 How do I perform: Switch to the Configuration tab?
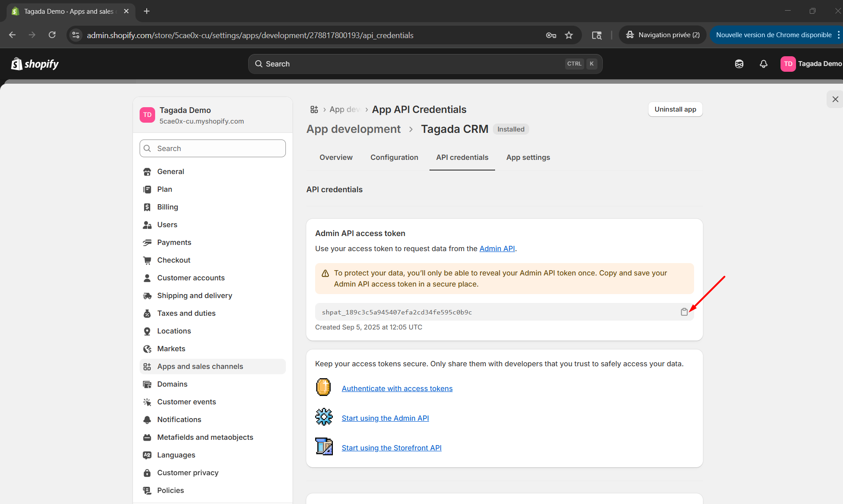394,157
